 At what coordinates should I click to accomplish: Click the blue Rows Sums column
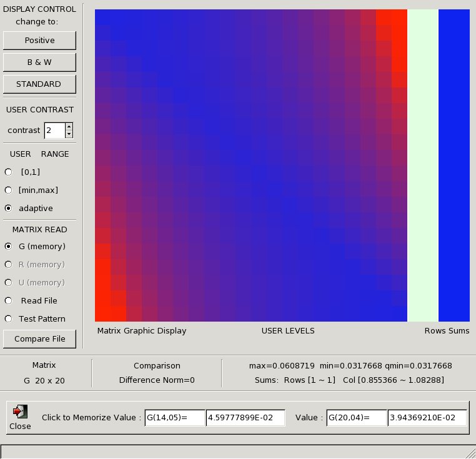(454, 165)
